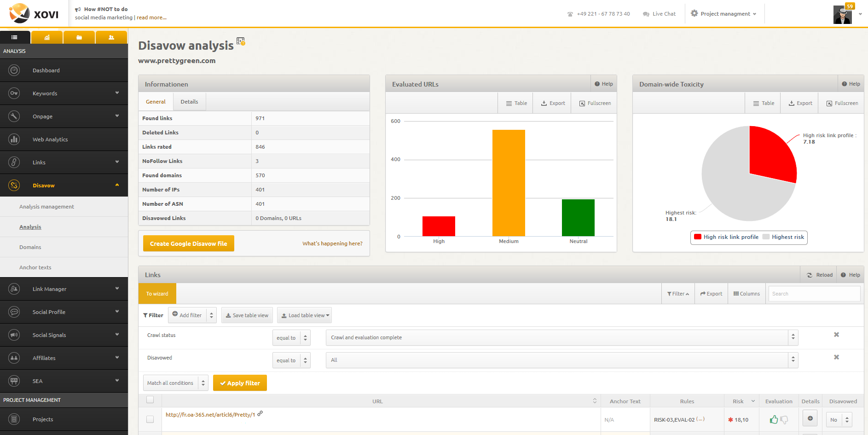The height and width of the screenshot is (435, 868).
Task: Click the Apply filter button
Action: click(x=240, y=383)
